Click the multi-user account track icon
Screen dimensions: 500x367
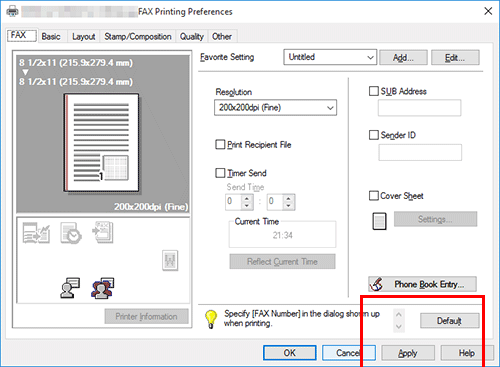click(102, 288)
